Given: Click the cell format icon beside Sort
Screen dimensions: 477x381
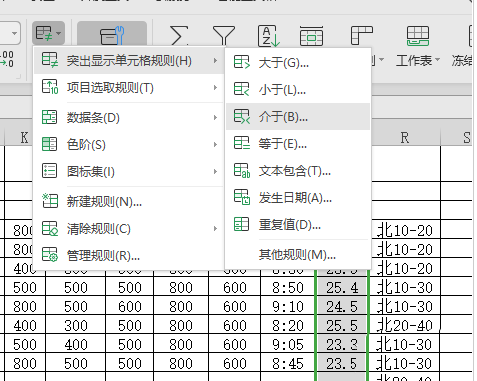Looking at the screenshot, I should (x=311, y=35).
